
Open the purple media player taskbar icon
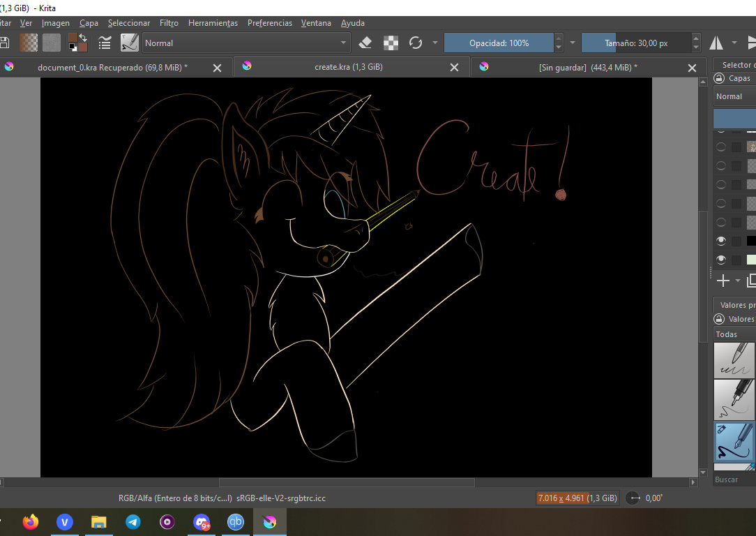(167, 521)
